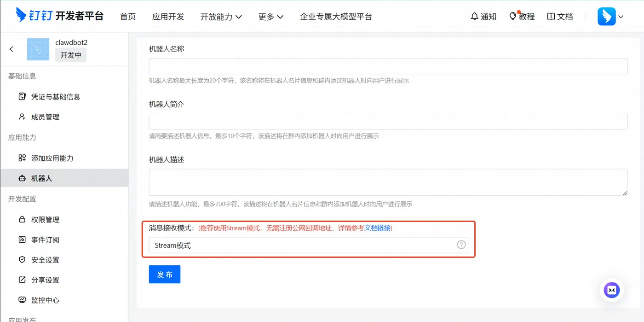Expand the 更多 dropdown menu

click(x=271, y=17)
